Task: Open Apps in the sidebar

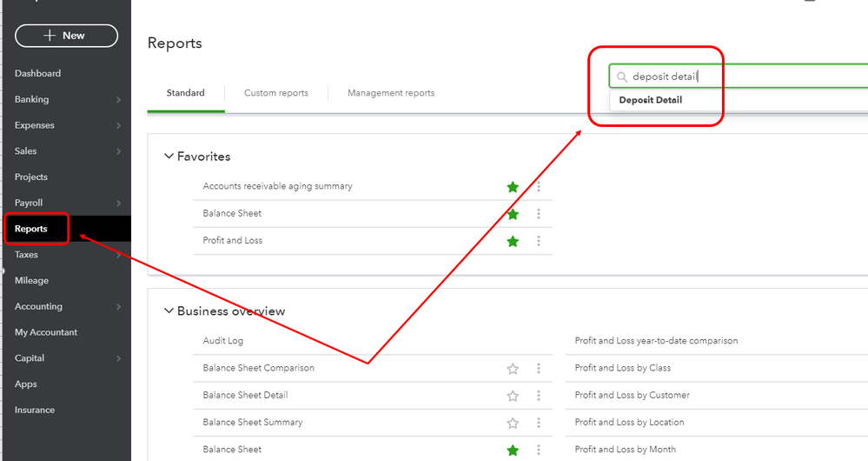Action: (25, 384)
